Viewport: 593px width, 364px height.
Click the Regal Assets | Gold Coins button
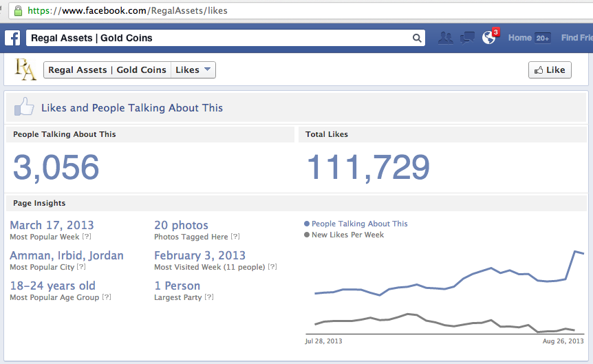(107, 70)
